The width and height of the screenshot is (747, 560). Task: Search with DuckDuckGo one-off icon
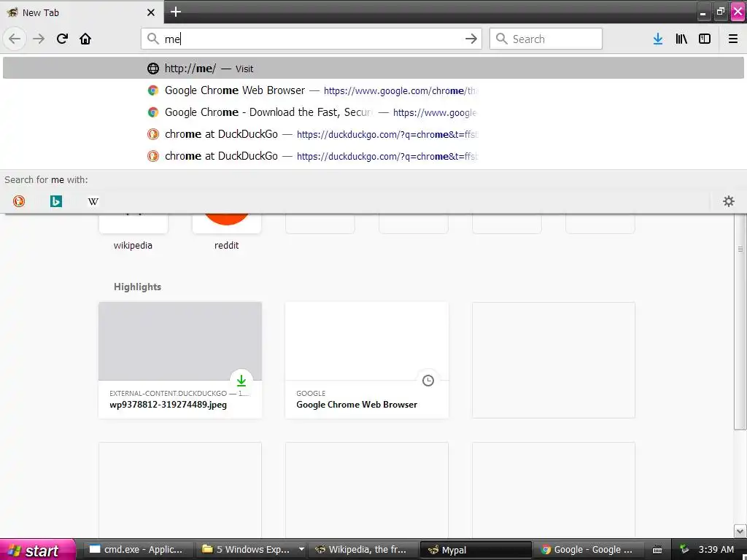tap(18, 201)
